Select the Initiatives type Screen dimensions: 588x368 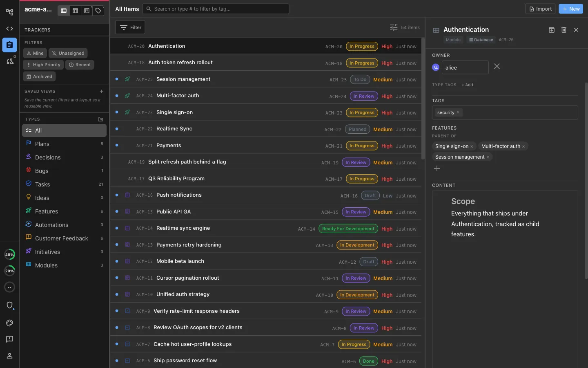64,252
